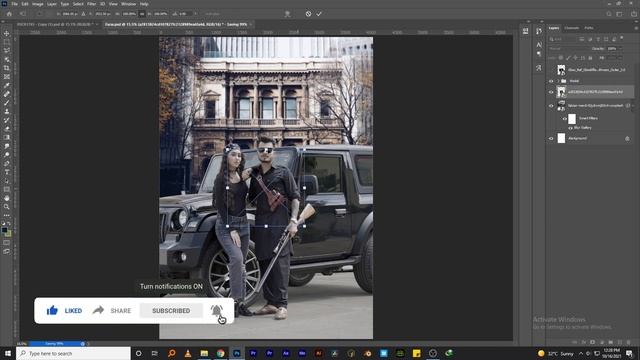Click the foreground color swatch
The image size is (640, 360).
[4, 230]
